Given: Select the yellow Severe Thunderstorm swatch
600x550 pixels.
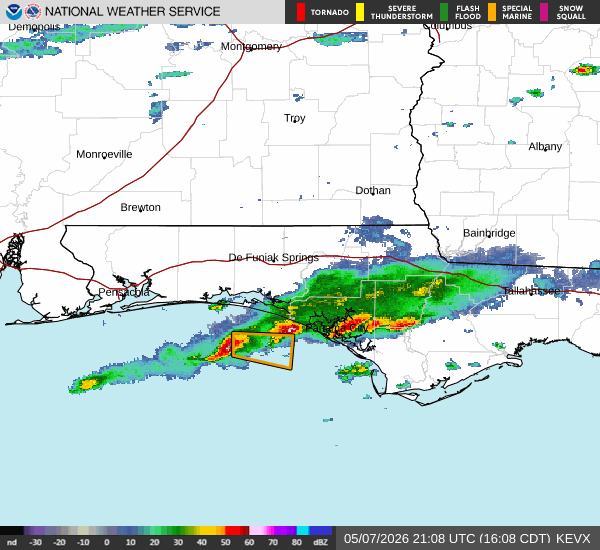Looking at the screenshot, I should 360,12.
